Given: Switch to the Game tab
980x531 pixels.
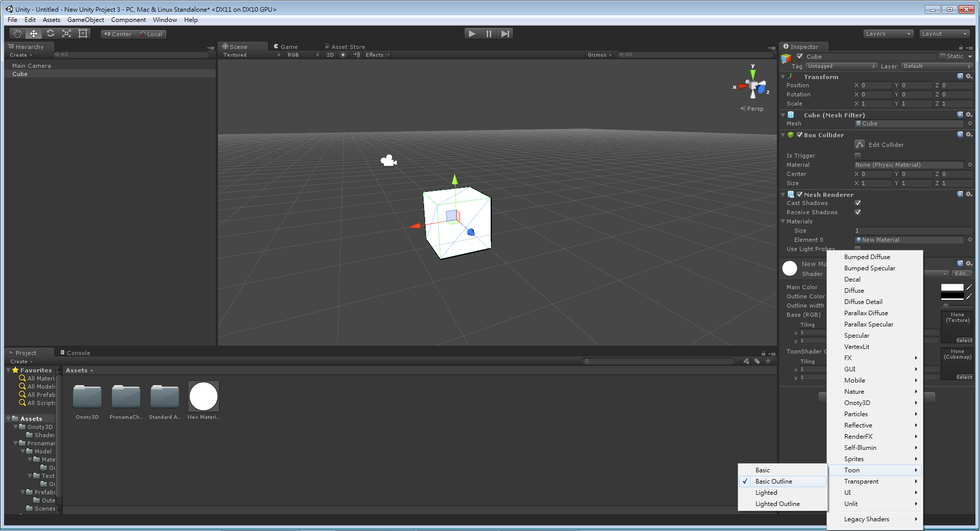Looking at the screenshot, I should click(286, 47).
